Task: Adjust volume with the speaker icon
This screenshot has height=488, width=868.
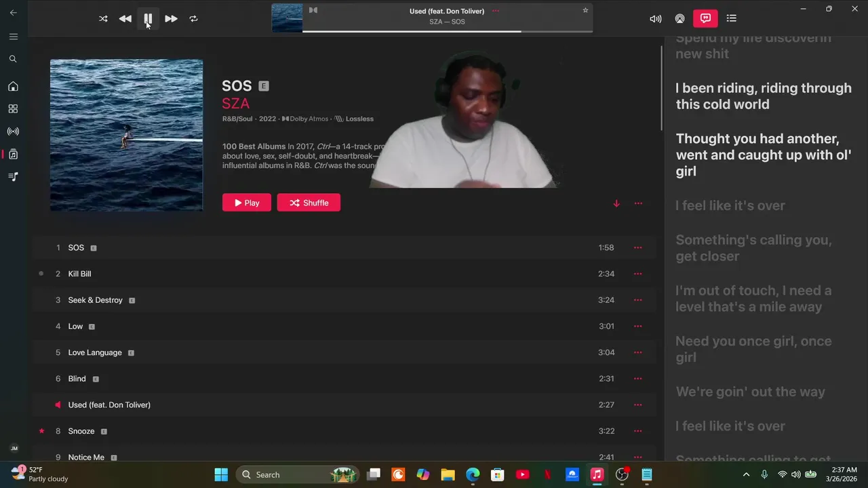Action: click(655, 19)
